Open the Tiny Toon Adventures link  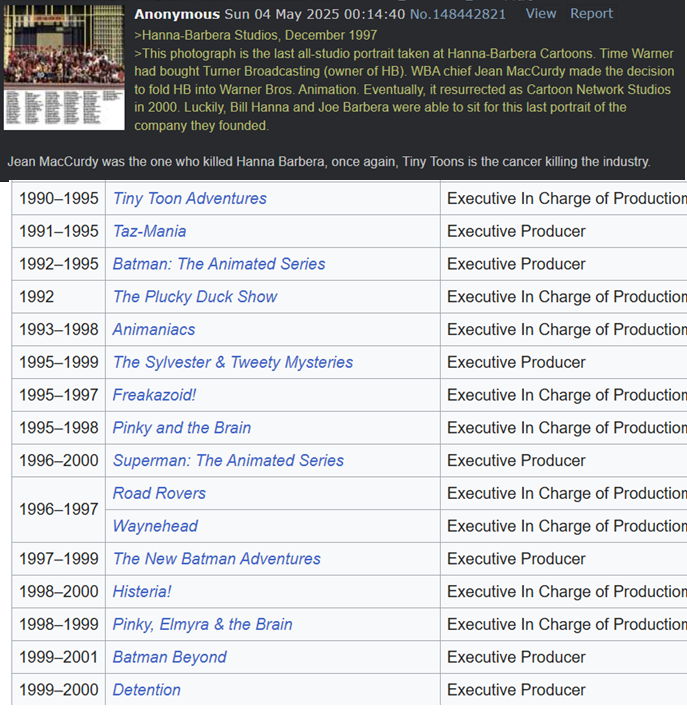190,198
